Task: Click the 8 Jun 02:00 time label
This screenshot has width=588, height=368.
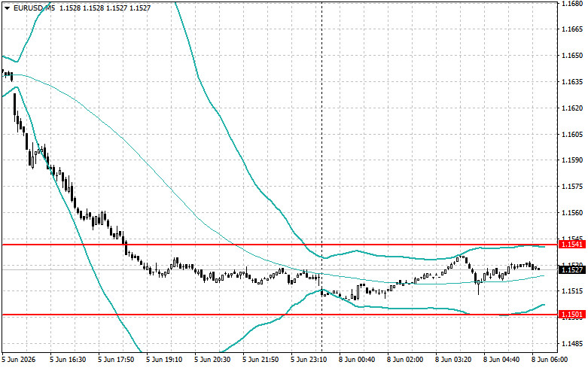Action: click(x=405, y=360)
